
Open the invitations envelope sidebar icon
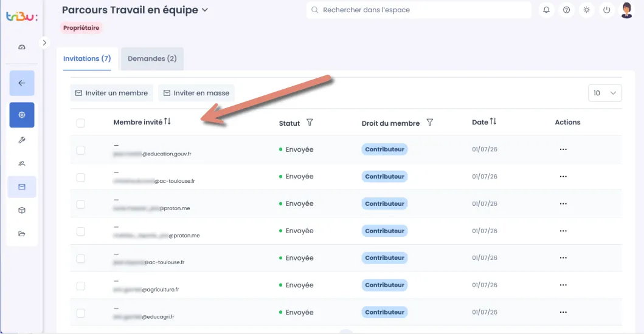22,186
